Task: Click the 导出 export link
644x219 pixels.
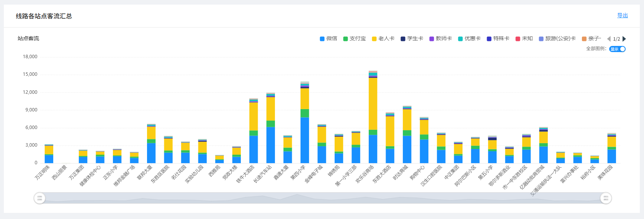Action: pos(622,16)
